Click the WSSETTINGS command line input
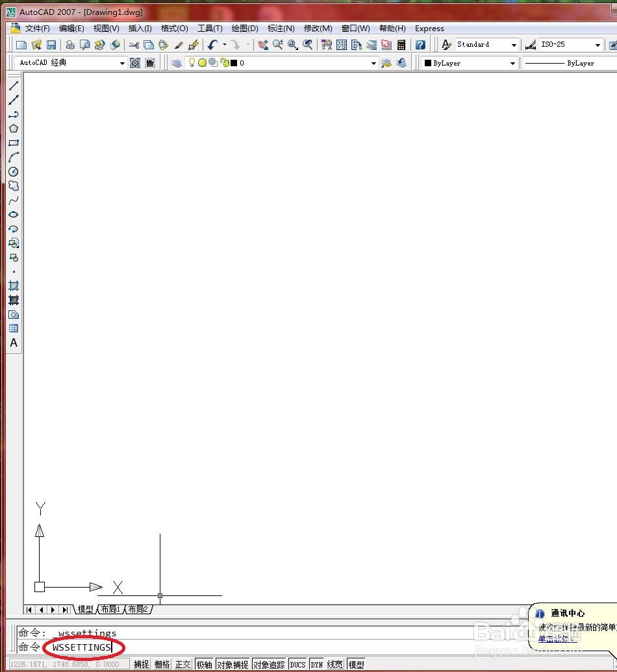This screenshot has width=617, height=672. pos(82,647)
